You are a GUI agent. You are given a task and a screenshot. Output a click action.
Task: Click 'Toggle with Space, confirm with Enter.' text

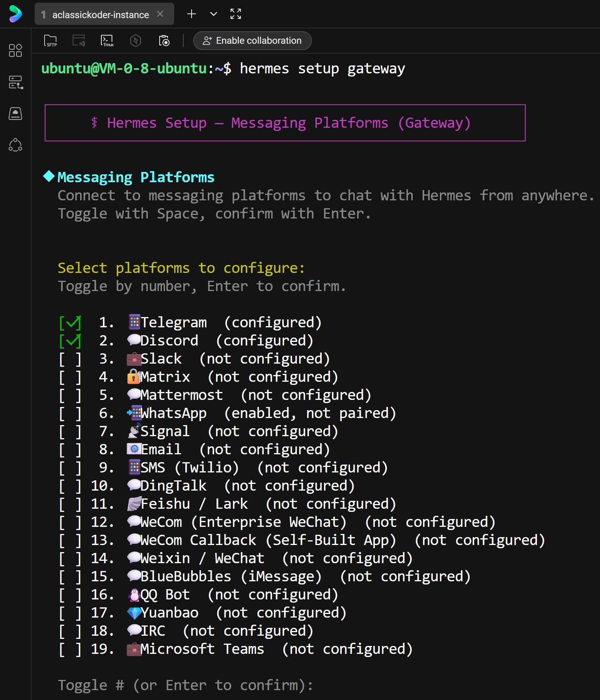coord(214,214)
